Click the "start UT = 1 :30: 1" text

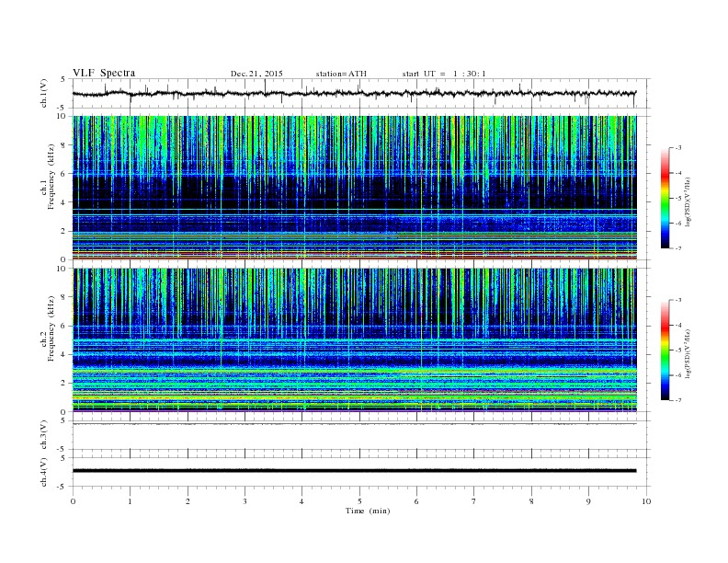pyautogui.click(x=444, y=74)
